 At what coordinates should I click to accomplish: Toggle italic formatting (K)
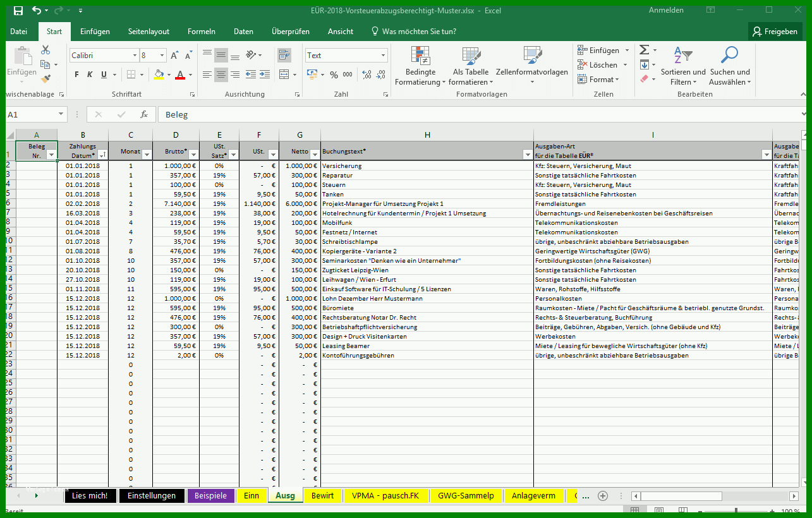coord(90,75)
